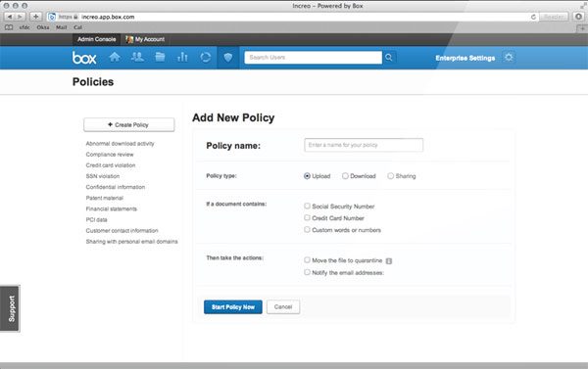This screenshot has height=369, width=588.
Task: Click the Reader button in address bar
Action: click(x=554, y=17)
